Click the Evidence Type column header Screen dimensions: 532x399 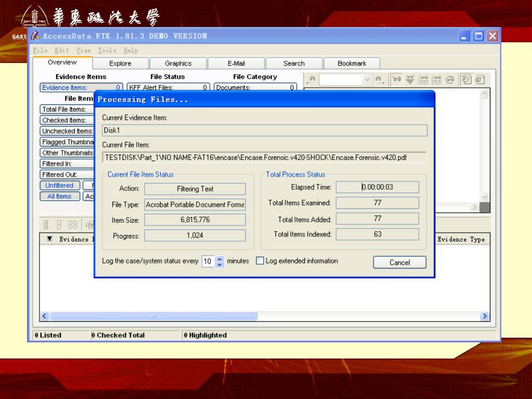click(461, 239)
